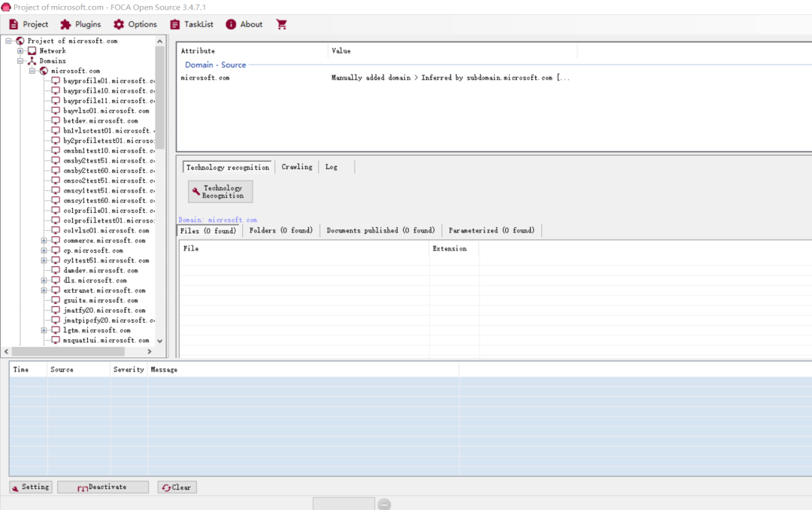The height and width of the screenshot is (510, 812).
Task: Click computer icon of cyltest51.microsoft.com
Action: 56,260
